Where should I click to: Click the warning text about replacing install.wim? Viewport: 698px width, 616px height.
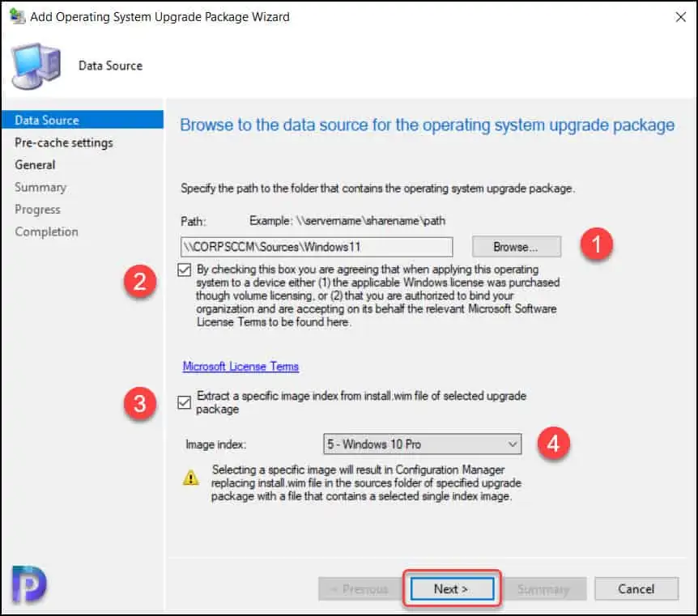tap(366, 483)
